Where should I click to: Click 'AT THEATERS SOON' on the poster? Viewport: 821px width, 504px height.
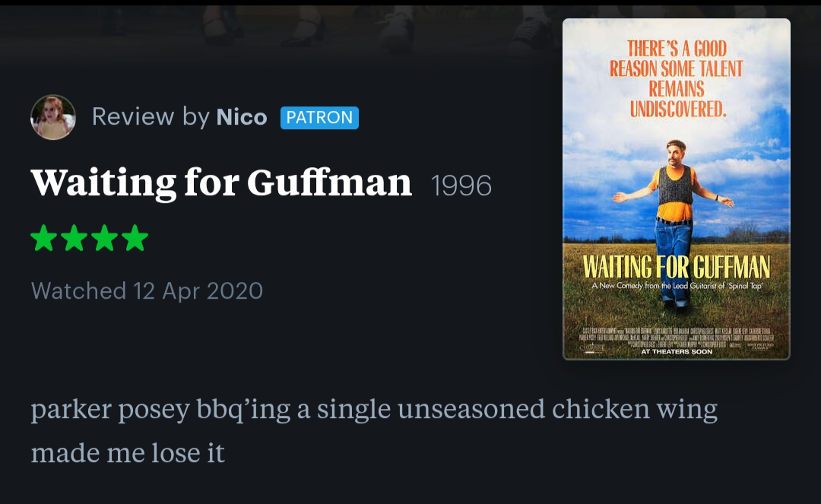[x=677, y=352]
